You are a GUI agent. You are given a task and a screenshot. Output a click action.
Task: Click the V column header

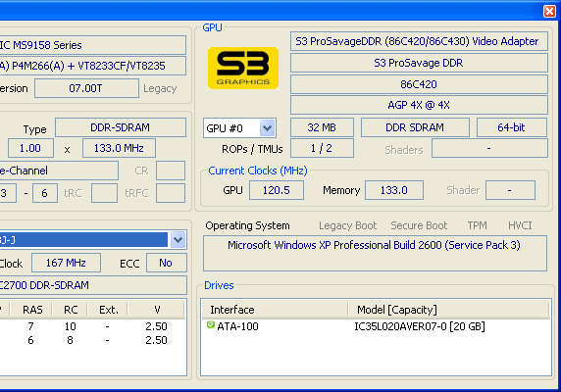[x=157, y=310]
